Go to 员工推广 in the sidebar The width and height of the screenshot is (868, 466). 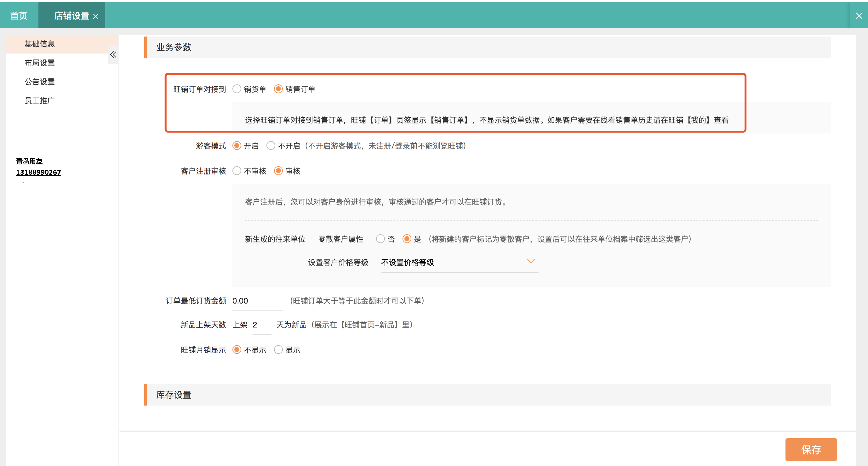tap(39, 100)
